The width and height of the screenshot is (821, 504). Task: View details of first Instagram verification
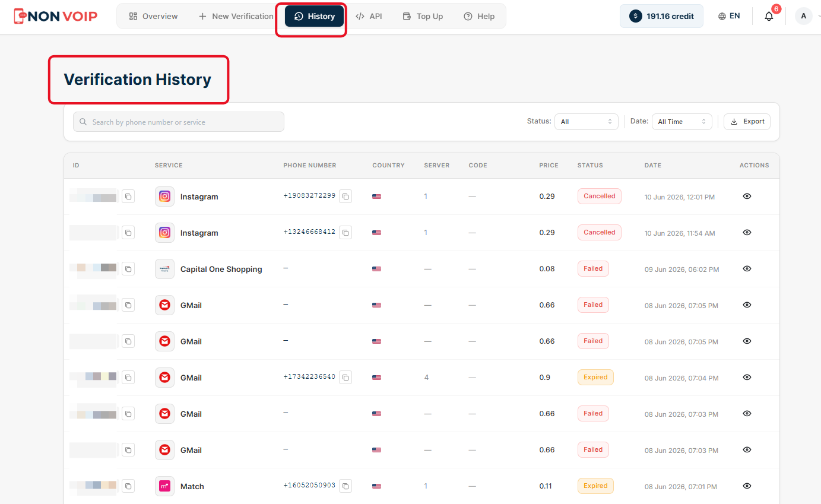pos(747,196)
